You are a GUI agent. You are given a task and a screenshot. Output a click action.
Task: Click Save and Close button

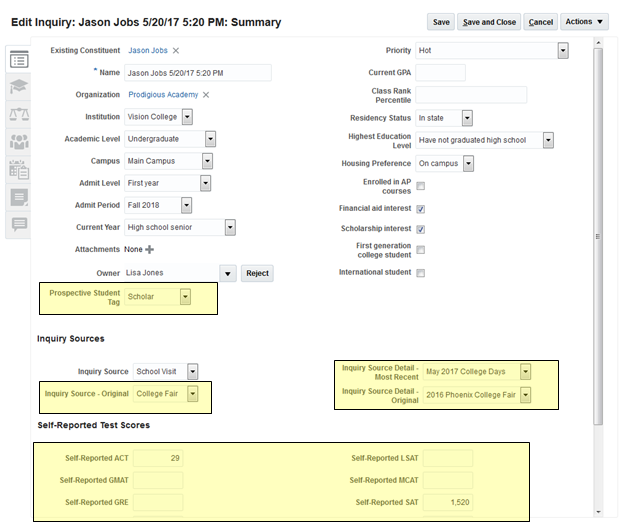coord(489,22)
